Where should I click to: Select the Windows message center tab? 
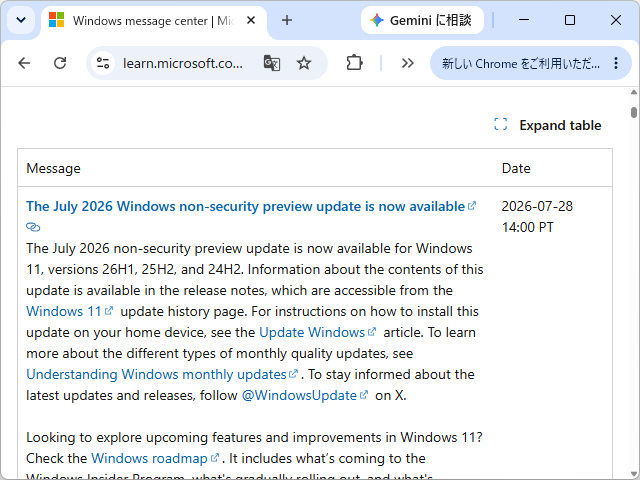pos(153,20)
